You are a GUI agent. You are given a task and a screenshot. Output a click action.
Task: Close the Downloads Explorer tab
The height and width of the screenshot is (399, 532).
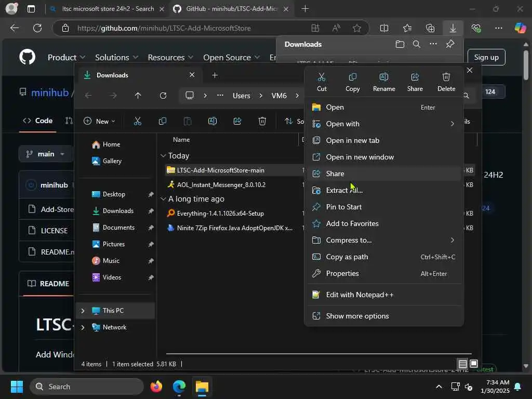192,75
